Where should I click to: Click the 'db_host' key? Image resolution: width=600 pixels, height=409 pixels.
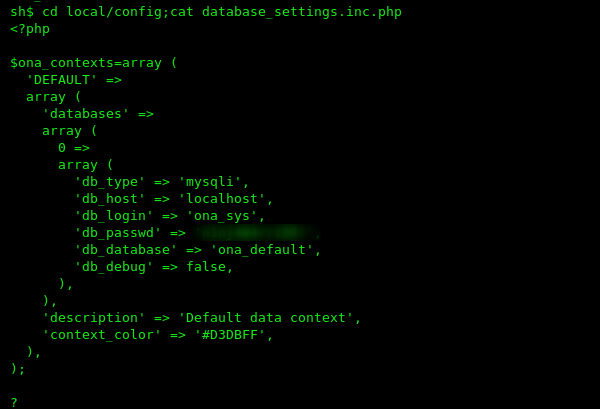(110, 199)
